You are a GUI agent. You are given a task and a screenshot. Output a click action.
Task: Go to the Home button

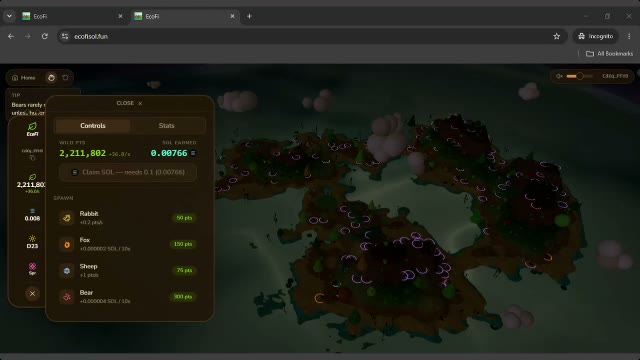click(x=24, y=78)
